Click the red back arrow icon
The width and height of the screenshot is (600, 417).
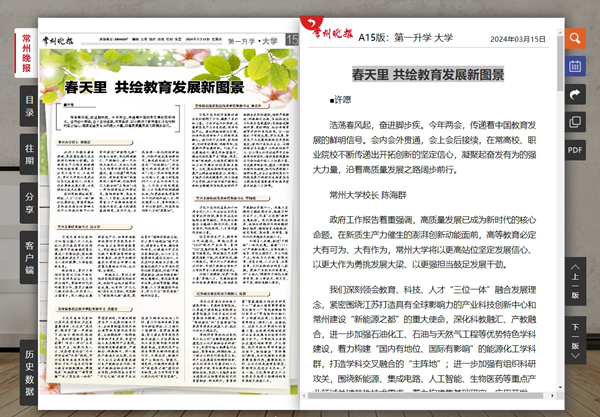[x=311, y=22]
